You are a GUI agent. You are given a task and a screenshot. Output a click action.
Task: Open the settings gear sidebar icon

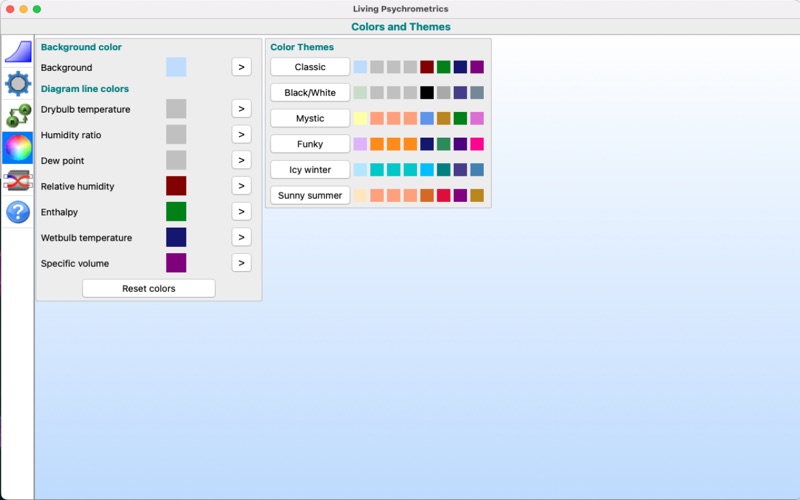pyautogui.click(x=18, y=84)
